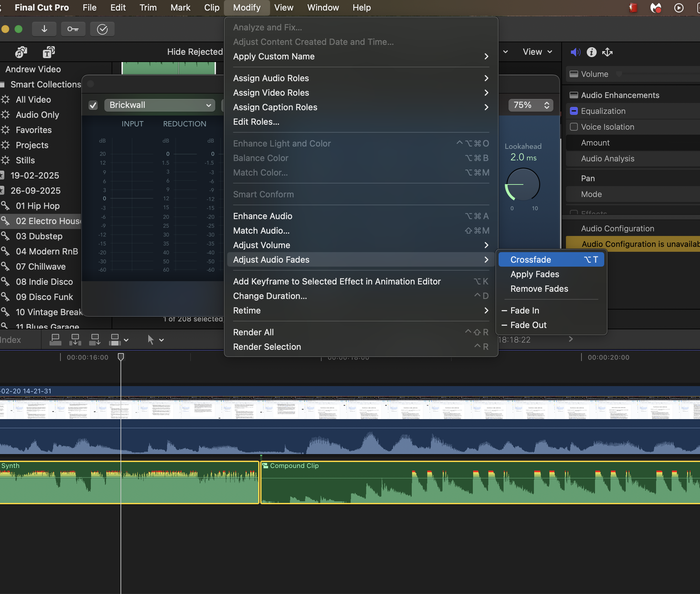Show the audio inspector speaker icon
This screenshot has width=700, height=594.
(x=575, y=52)
